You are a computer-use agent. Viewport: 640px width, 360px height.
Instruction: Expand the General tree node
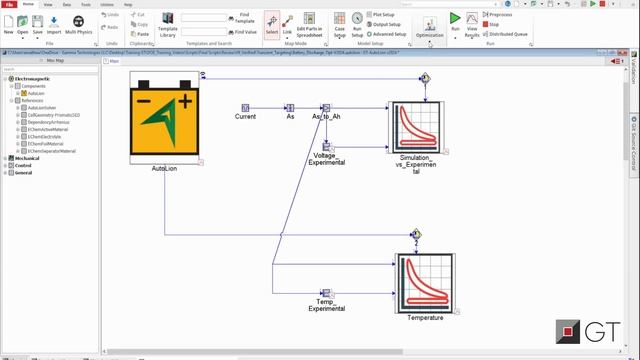point(5,173)
